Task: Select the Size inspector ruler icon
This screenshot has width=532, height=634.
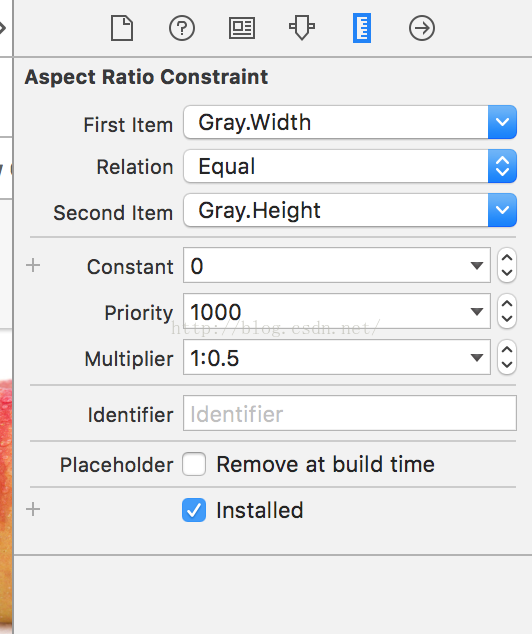Action: click(362, 28)
